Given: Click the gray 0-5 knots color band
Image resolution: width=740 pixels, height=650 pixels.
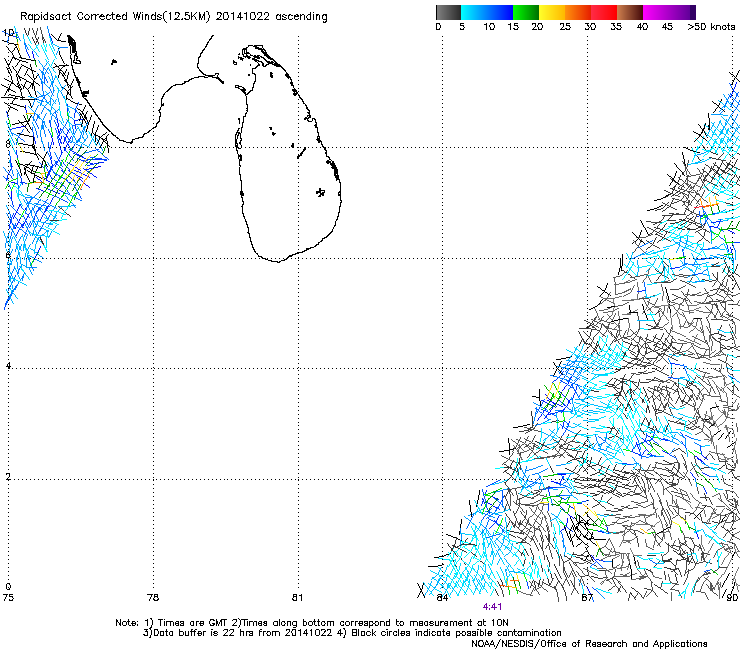Looking at the screenshot, I should pos(448,12).
